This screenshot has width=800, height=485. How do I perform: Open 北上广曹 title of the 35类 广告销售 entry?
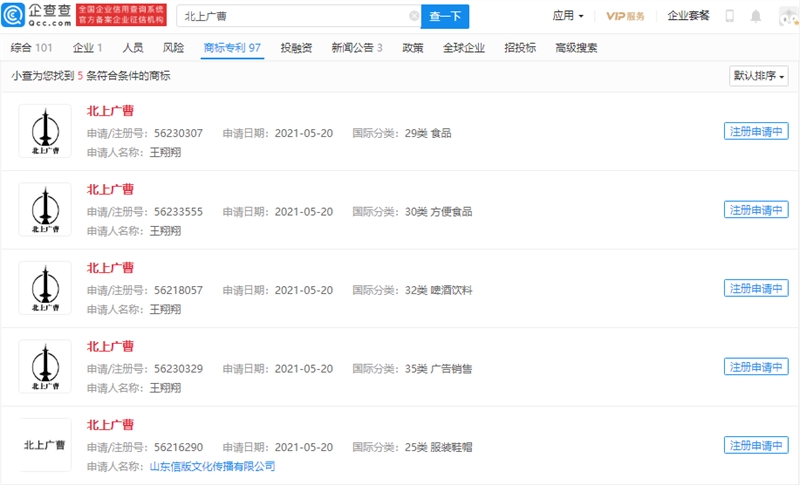pos(110,346)
